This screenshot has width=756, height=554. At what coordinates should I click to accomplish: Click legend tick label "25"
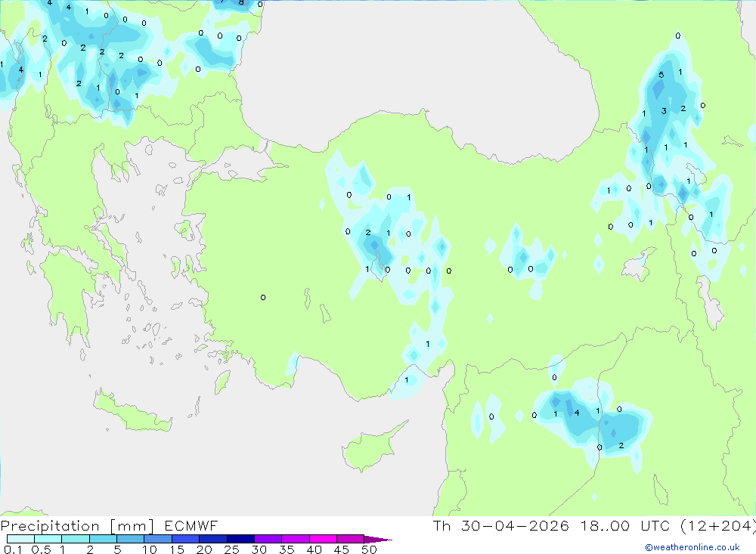coord(231,549)
